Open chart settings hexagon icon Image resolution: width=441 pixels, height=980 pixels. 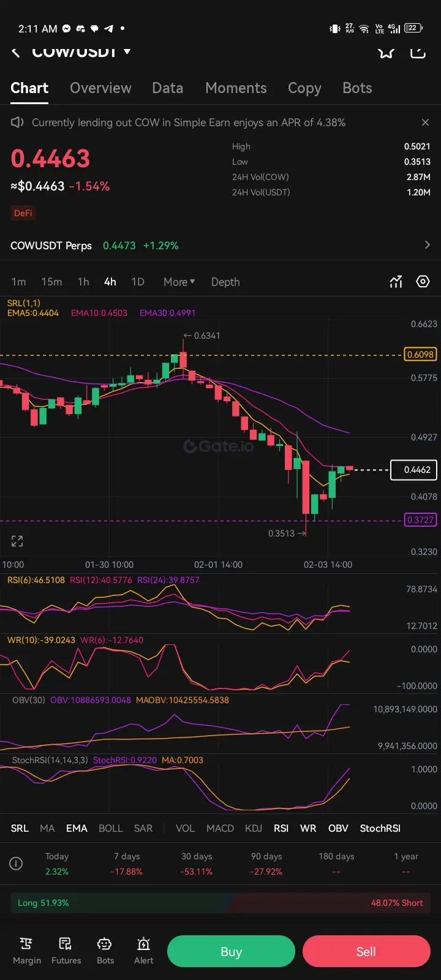[423, 282]
